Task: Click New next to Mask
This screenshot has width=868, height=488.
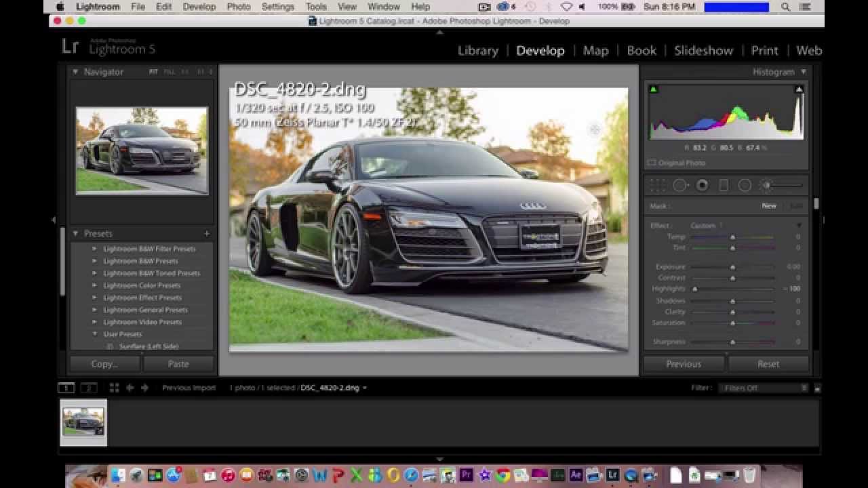Action: click(769, 206)
